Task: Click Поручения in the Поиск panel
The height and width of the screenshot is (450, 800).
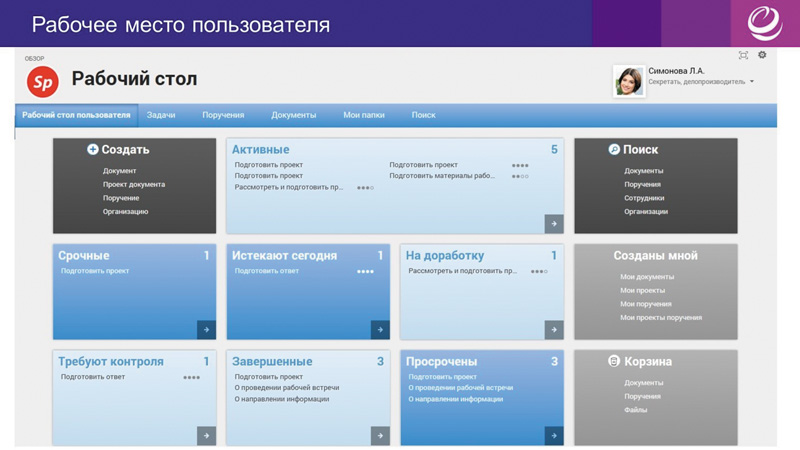Action: point(642,184)
